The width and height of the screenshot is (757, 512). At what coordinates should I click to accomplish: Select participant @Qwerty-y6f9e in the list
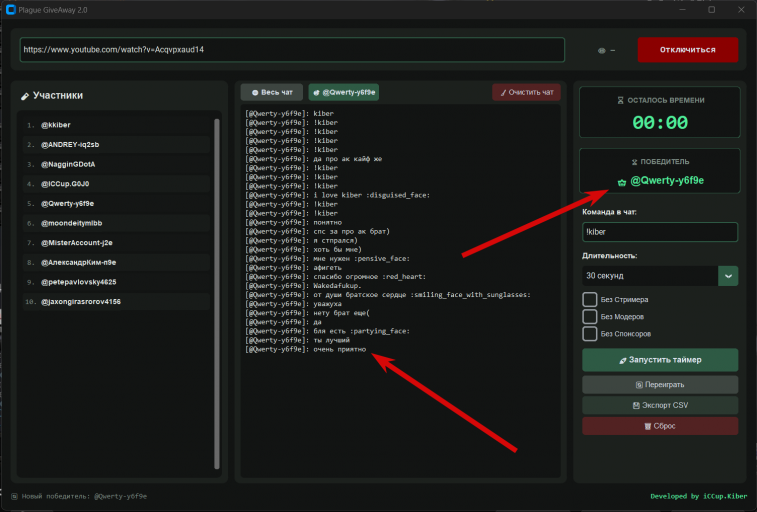click(x=116, y=204)
